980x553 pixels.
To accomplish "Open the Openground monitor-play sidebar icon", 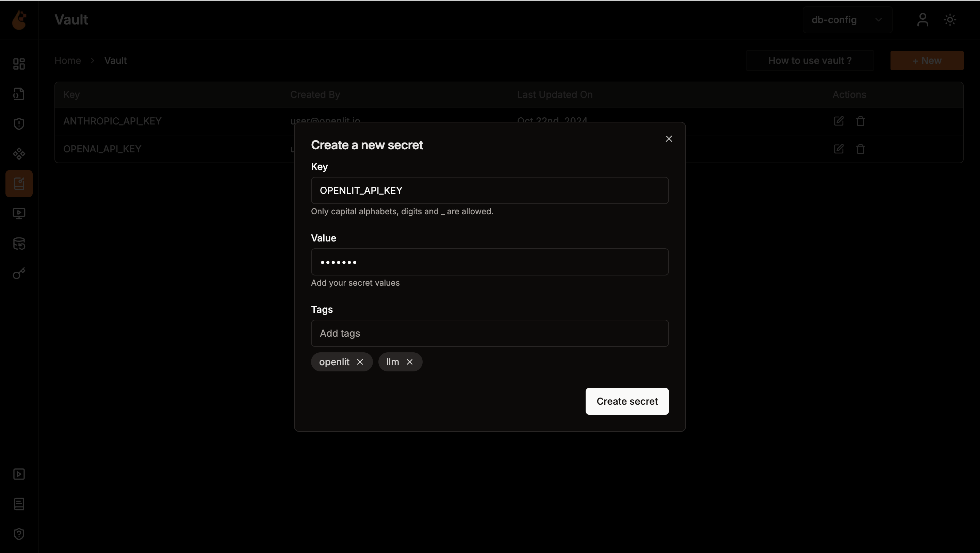I will [19, 213].
